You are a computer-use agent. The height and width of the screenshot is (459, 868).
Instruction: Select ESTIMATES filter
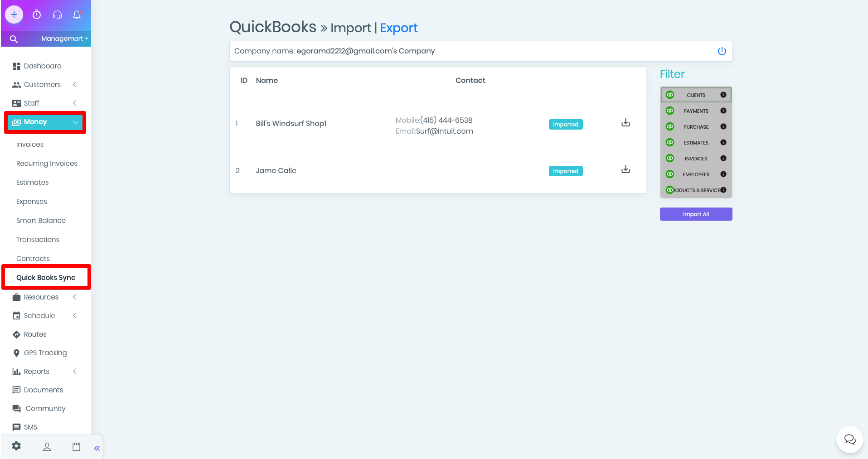(x=696, y=143)
